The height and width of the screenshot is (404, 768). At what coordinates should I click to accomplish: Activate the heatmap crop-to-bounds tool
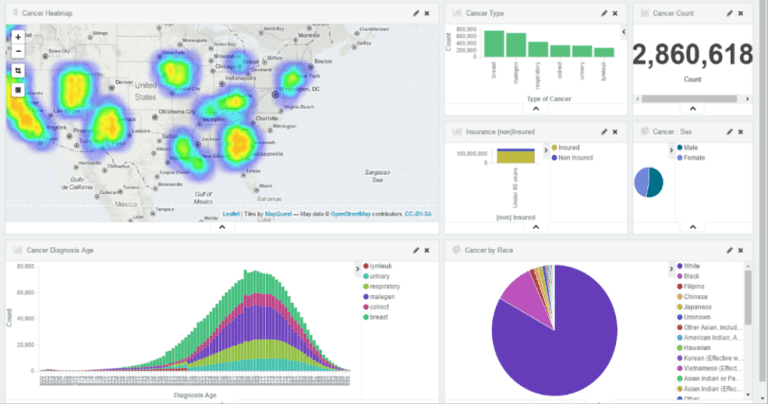(x=18, y=71)
